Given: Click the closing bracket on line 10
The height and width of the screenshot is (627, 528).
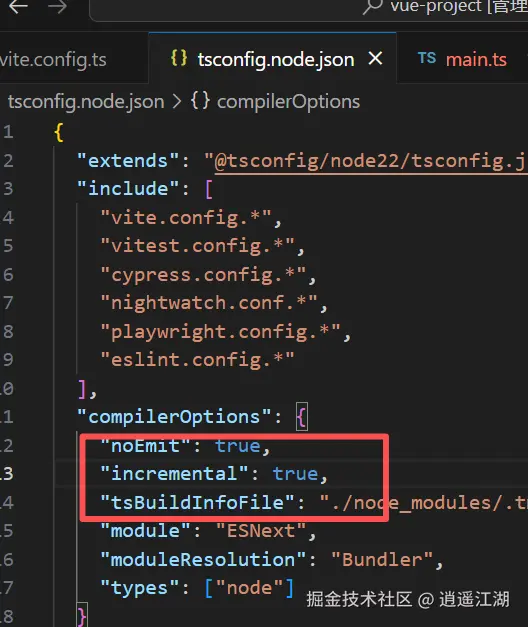Looking at the screenshot, I should coord(82,389).
